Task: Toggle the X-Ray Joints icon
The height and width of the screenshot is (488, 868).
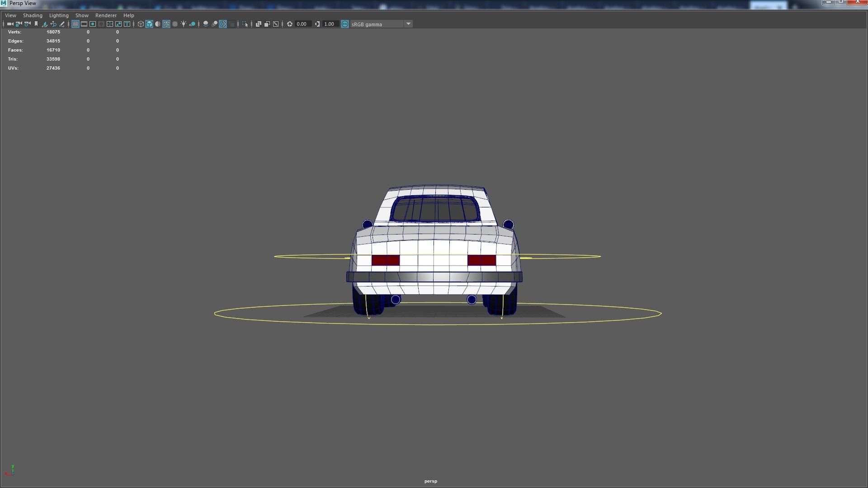Action: [276, 24]
